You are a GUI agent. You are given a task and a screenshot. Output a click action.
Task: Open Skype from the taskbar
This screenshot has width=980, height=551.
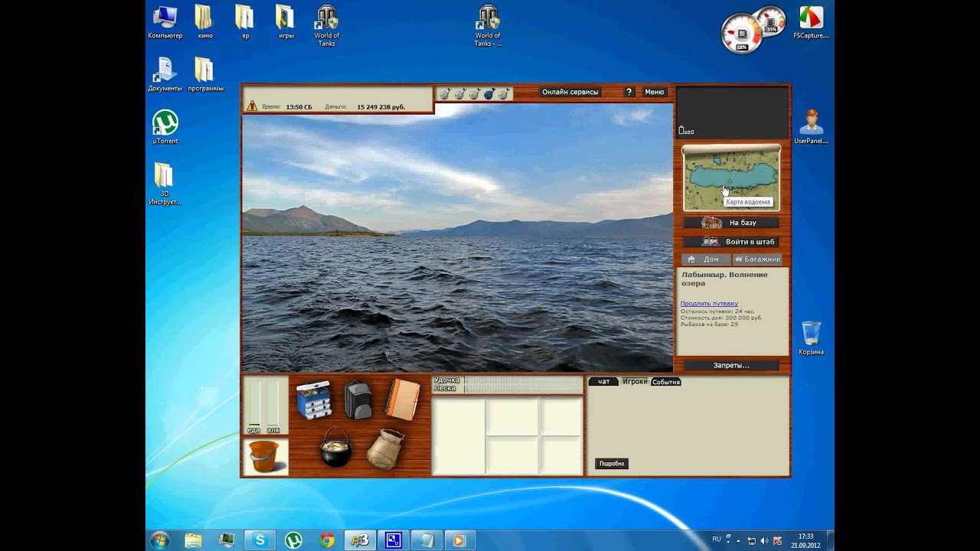pos(260,540)
